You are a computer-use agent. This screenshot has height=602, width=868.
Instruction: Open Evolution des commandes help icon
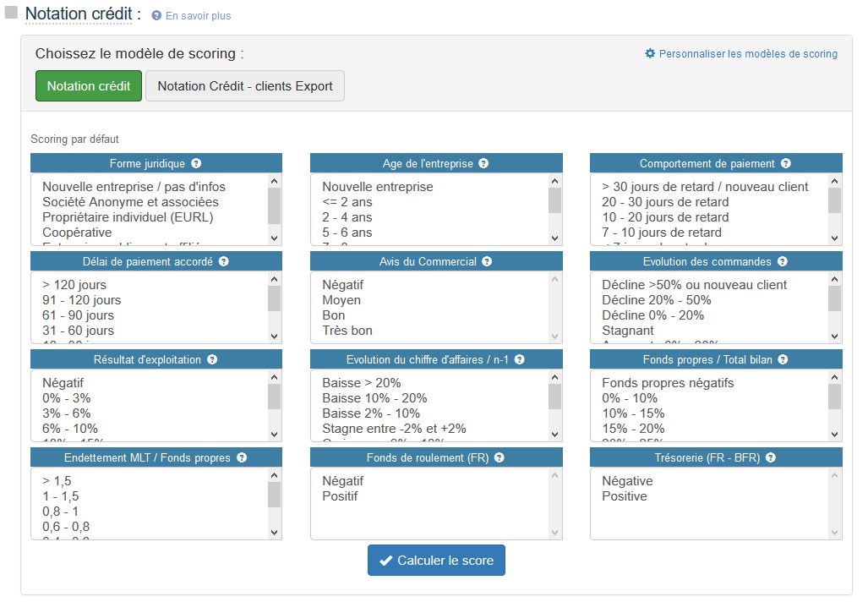pos(782,262)
